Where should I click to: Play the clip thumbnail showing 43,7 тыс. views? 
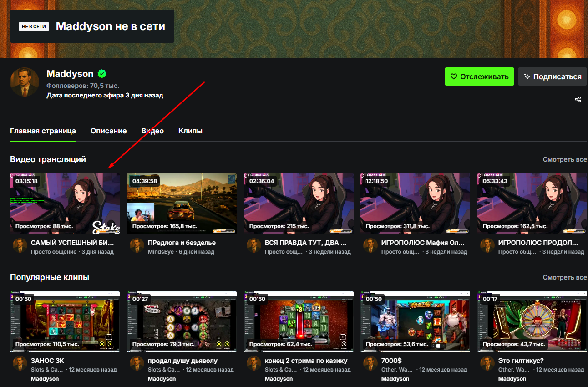pyautogui.click(x=532, y=321)
